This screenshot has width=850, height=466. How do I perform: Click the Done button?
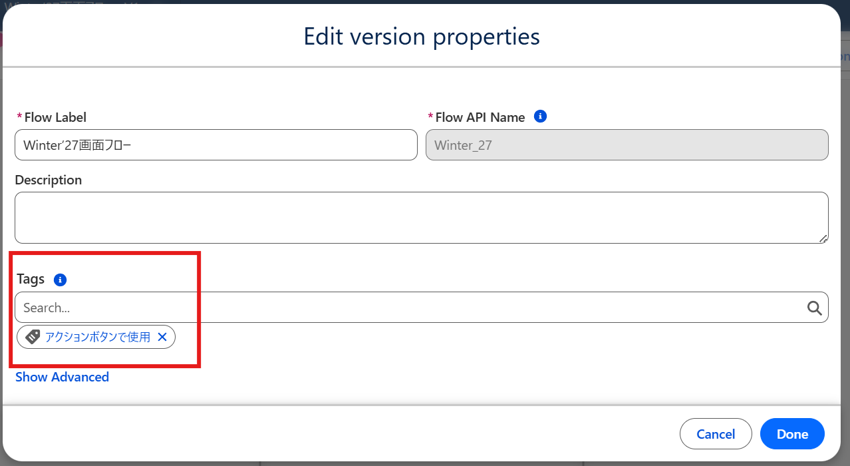click(x=792, y=434)
